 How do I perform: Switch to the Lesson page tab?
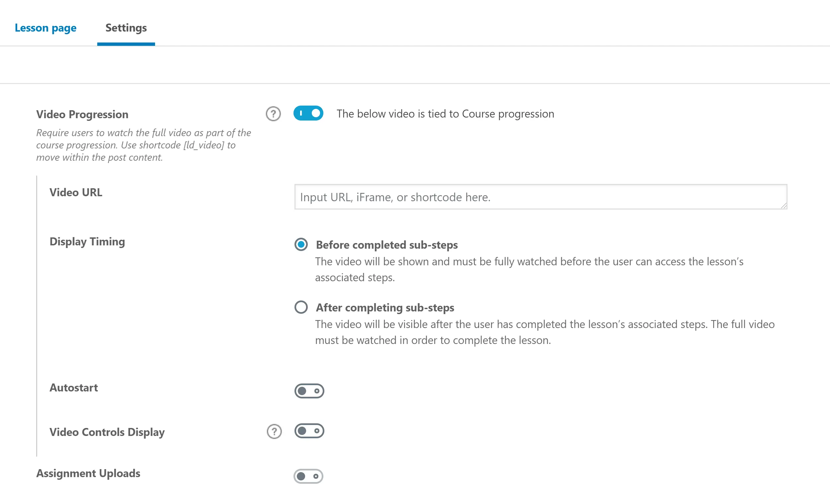(x=45, y=28)
